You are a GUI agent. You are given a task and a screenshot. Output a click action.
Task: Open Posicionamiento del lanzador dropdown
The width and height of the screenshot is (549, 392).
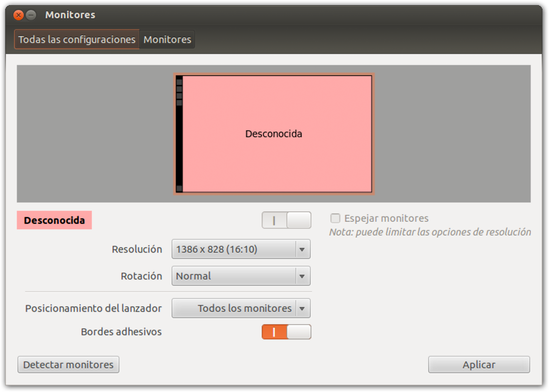coord(241,308)
